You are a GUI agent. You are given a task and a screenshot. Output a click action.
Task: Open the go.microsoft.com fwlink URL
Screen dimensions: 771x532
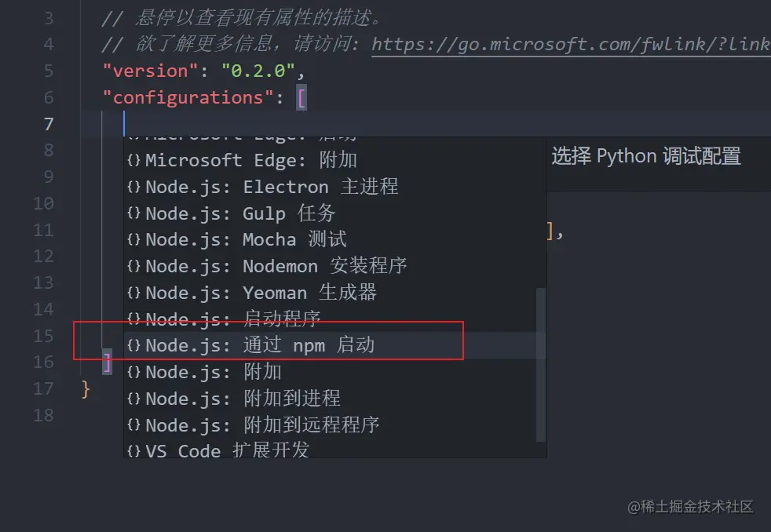click(x=571, y=44)
